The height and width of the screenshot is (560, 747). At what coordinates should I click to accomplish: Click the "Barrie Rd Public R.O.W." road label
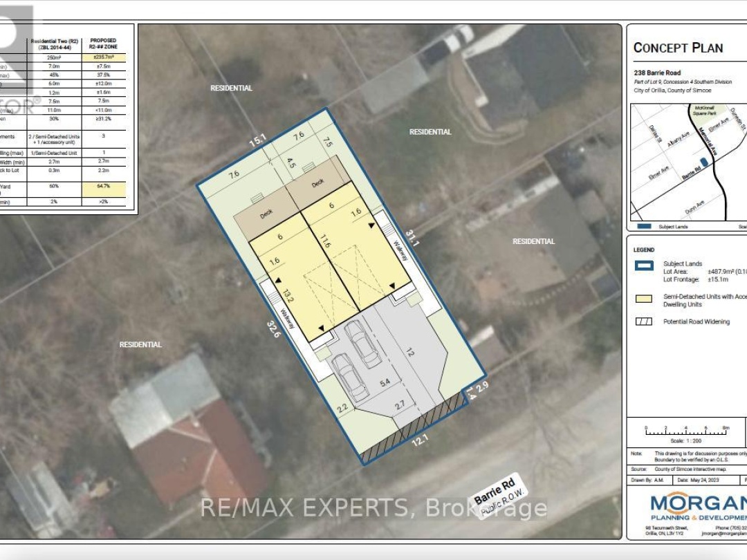(498, 494)
